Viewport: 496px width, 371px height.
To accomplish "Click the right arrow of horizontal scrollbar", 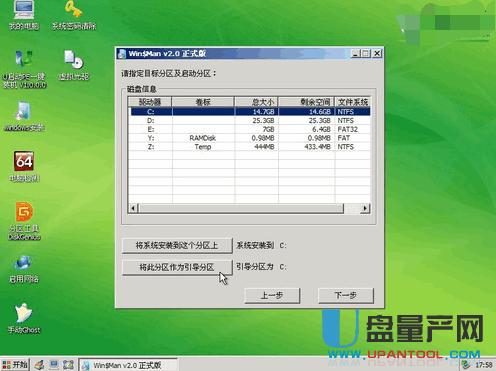I will point(365,208).
